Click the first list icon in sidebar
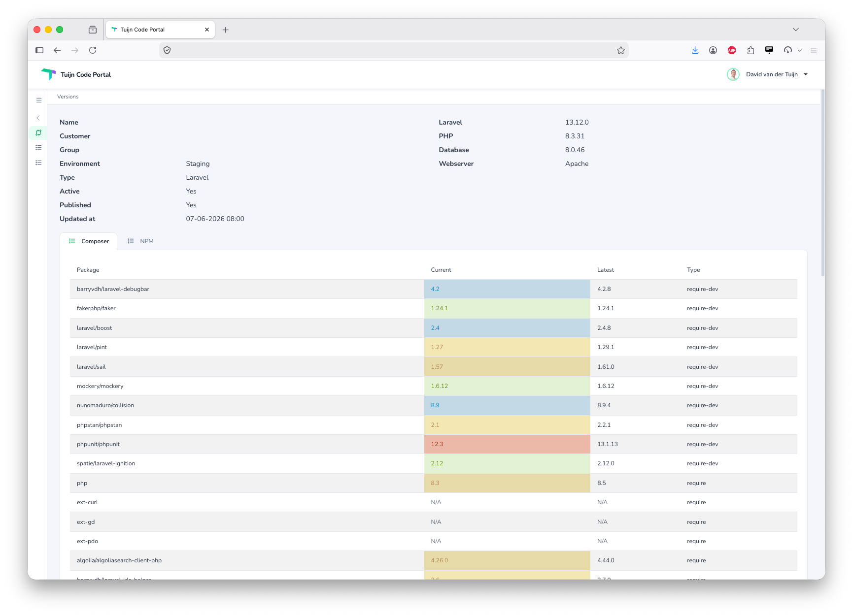 tap(38, 148)
